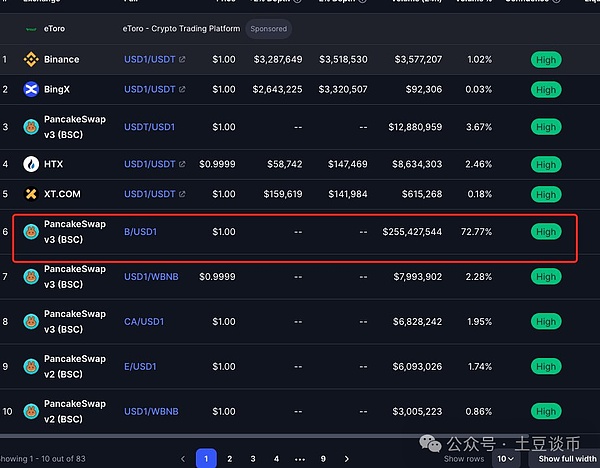Click the High badge in Binance row

pyautogui.click(x=545, y=60)
